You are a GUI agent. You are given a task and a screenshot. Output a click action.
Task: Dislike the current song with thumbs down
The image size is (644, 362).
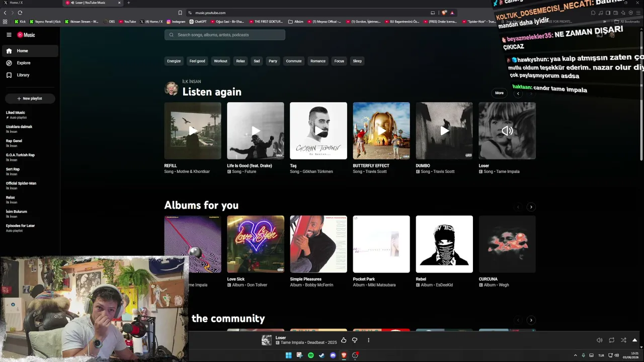[x=355, y=340]
